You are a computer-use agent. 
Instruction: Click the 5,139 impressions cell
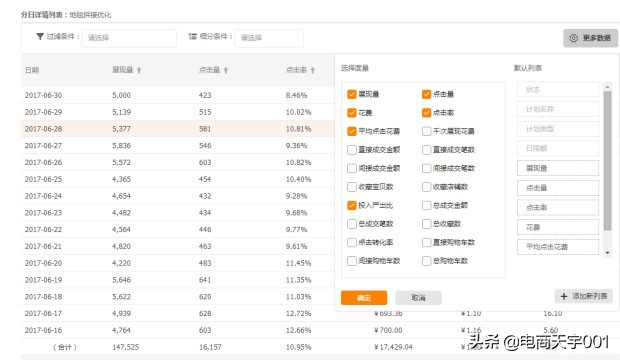tap(121, 112)
